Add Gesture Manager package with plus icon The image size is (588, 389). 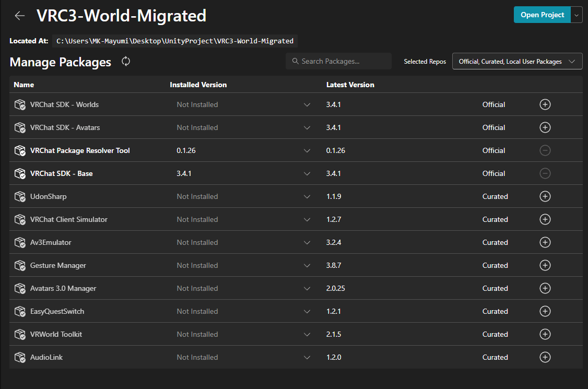click(x=545, y=265)
